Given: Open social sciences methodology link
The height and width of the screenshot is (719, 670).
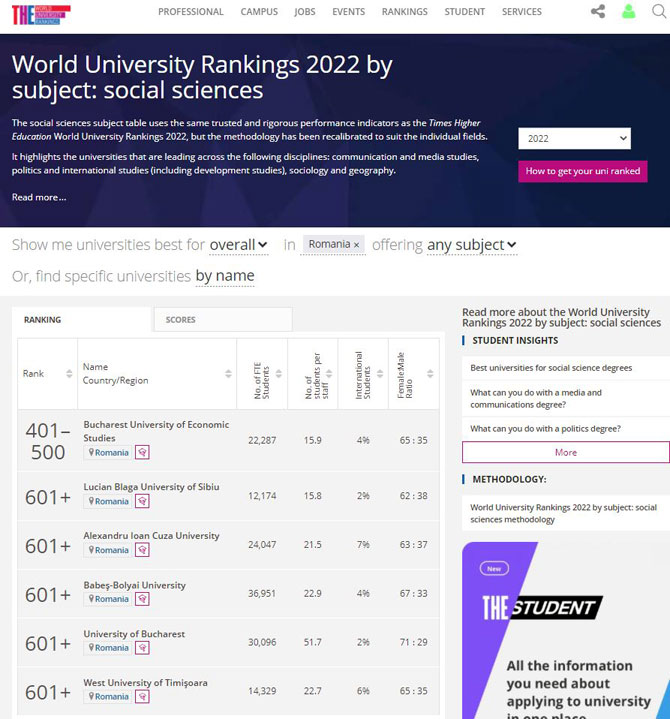Looking at the screenshot, I should [x=563, y=513].
